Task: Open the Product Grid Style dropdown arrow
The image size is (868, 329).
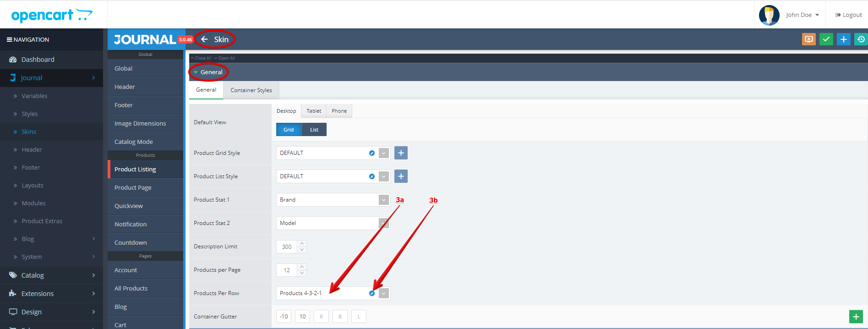Action: 384,153
